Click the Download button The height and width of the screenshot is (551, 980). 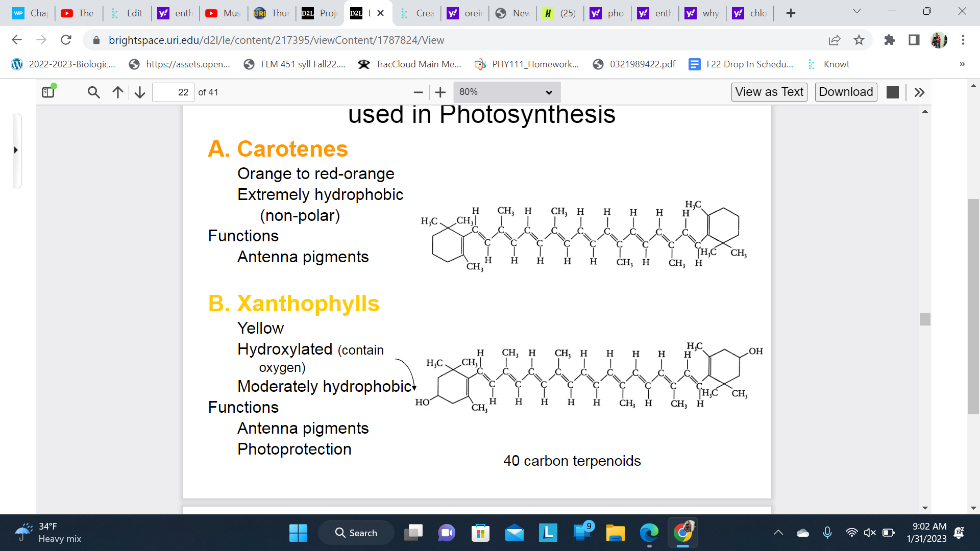pos(846,92)
